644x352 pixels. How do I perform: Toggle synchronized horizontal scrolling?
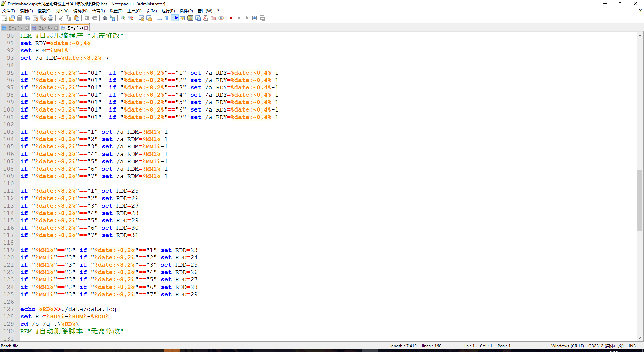pyautogui.click(x=149, y=18)
